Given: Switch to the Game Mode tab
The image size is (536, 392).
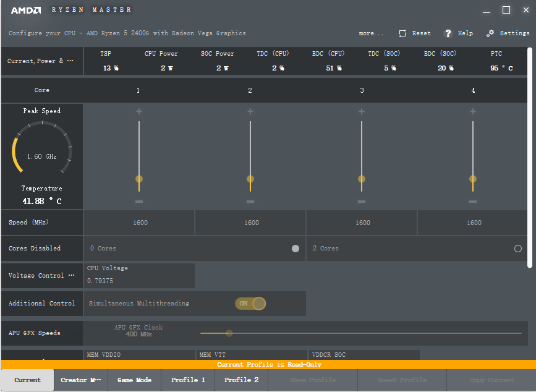Looking at the screenshot, I should [134, 380].
